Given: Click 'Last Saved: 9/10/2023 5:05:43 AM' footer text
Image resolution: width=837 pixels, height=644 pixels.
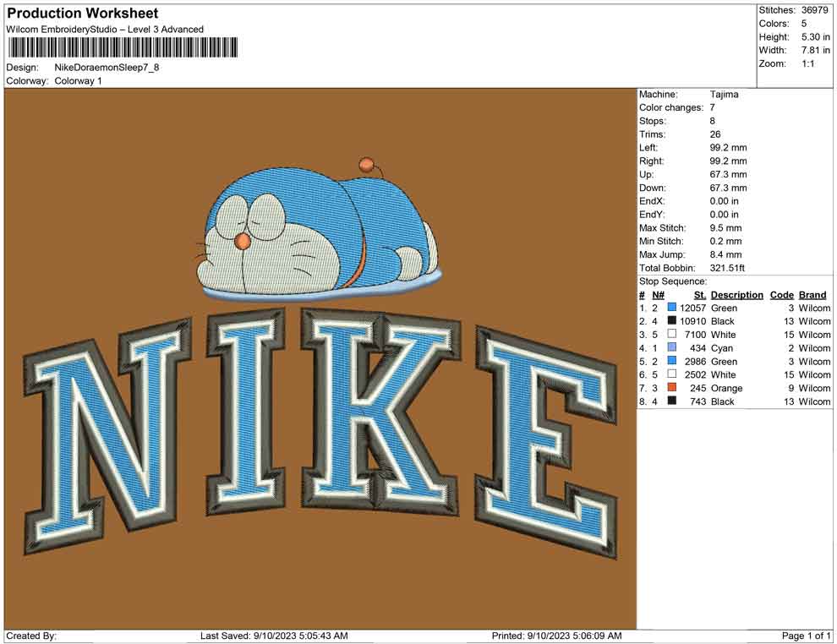Looking at the screenshot, I should tap(275, 636).
